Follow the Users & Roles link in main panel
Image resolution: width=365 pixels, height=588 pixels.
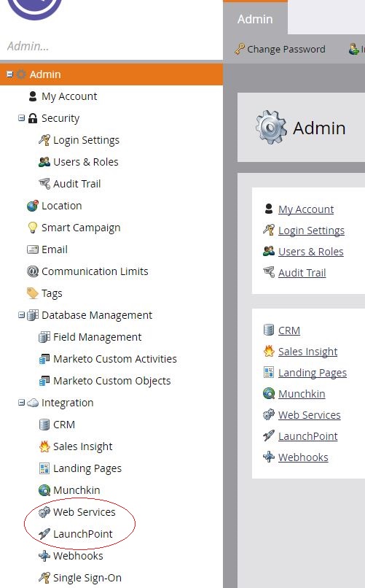coord(310,252)
